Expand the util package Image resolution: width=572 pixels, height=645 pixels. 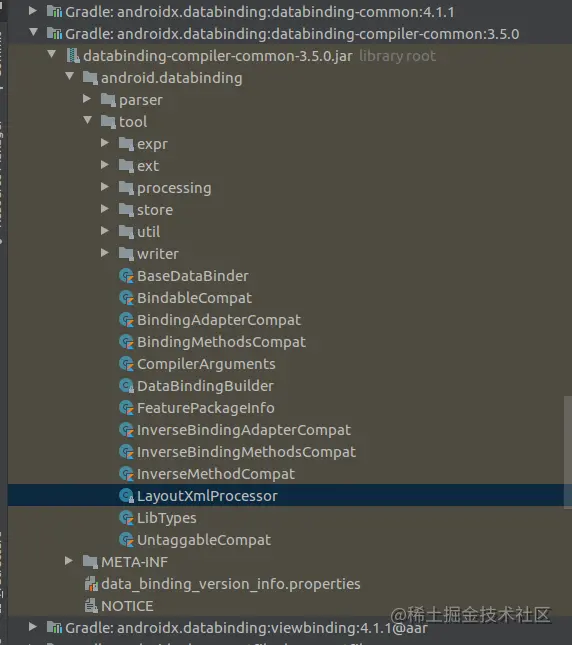(x=105, y=231)
